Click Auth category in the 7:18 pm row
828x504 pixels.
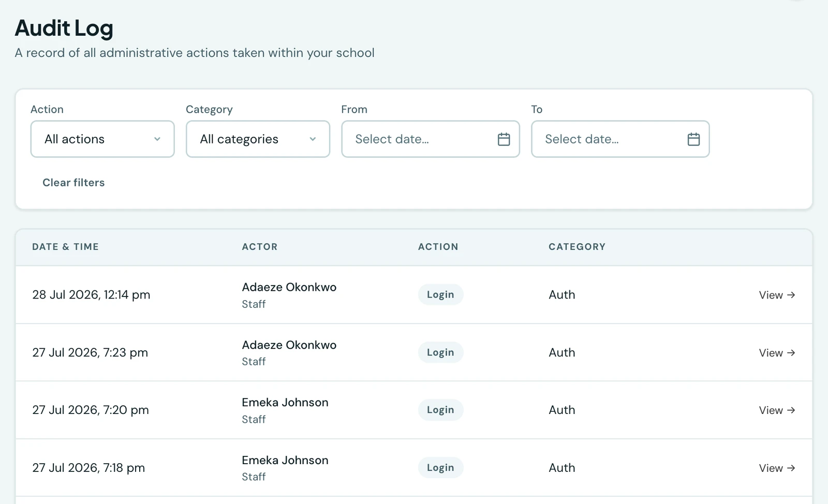(562, 468)
